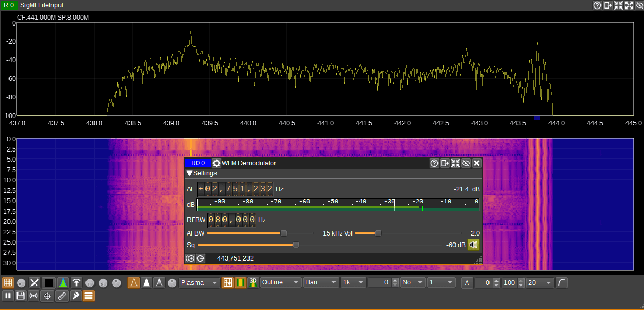
Task: Toggle the histogram display bars icon
Action: [241, 282]
